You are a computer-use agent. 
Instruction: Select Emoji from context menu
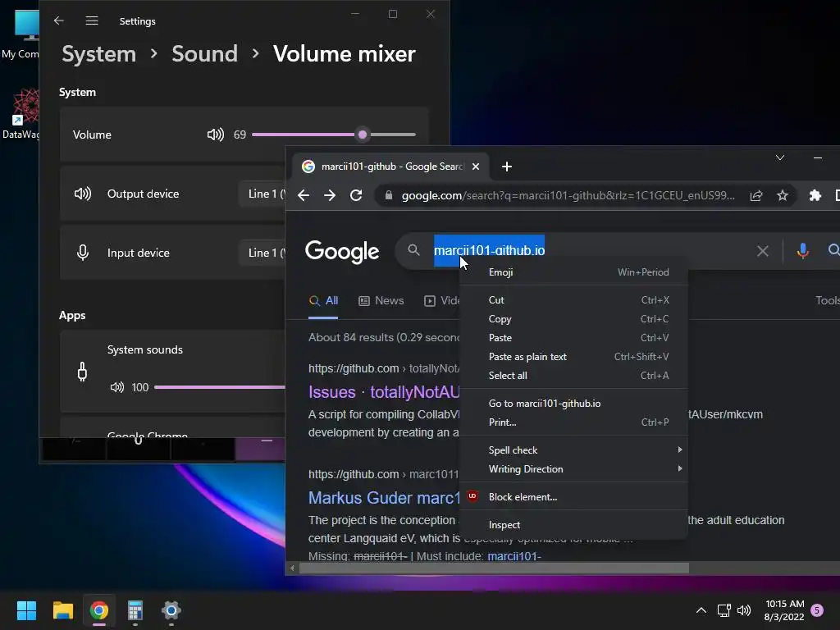pos(573,272)
